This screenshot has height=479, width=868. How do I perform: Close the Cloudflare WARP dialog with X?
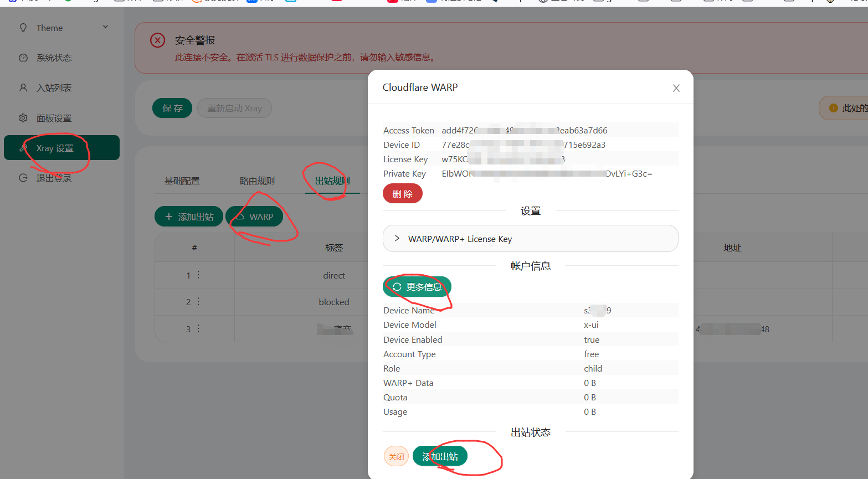tap(676, 88)
